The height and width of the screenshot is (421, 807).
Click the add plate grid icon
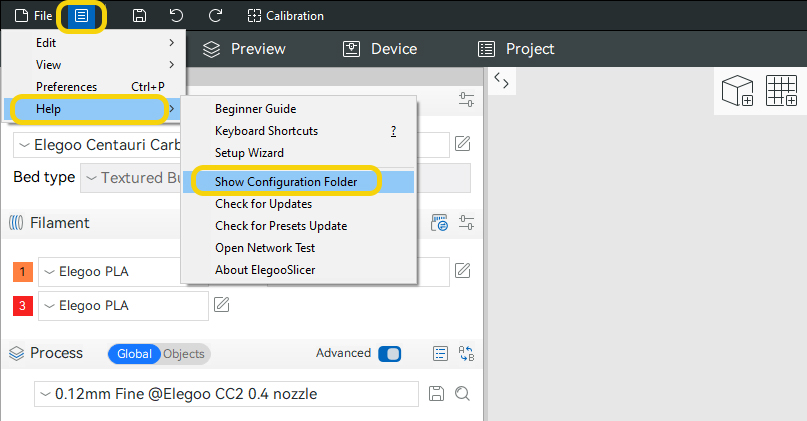[781, 91]
